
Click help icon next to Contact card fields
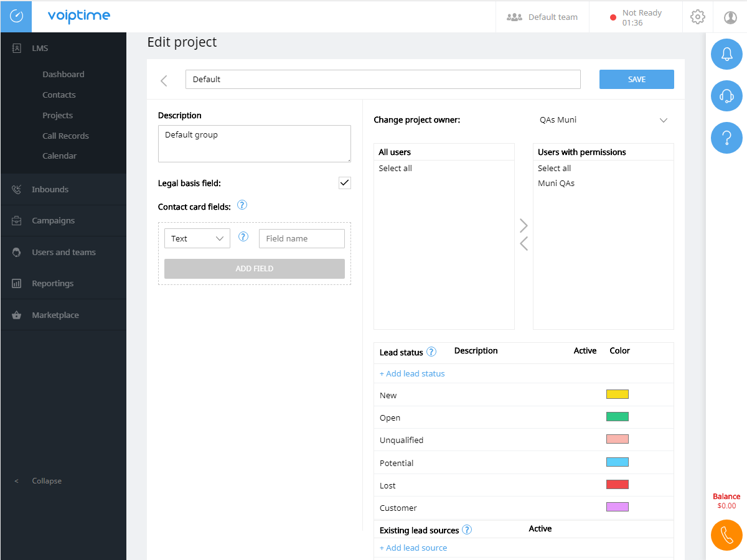pyautogui.click(x=242, y=205)
